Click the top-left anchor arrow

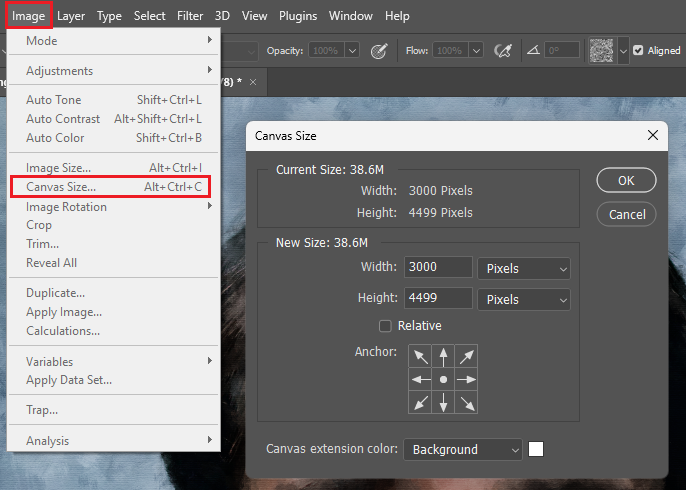point(420,357)
